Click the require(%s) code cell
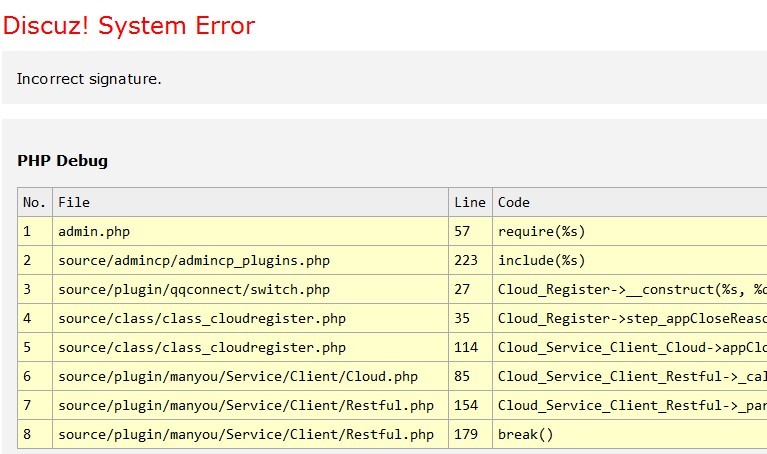 click(x=541, y=231)
